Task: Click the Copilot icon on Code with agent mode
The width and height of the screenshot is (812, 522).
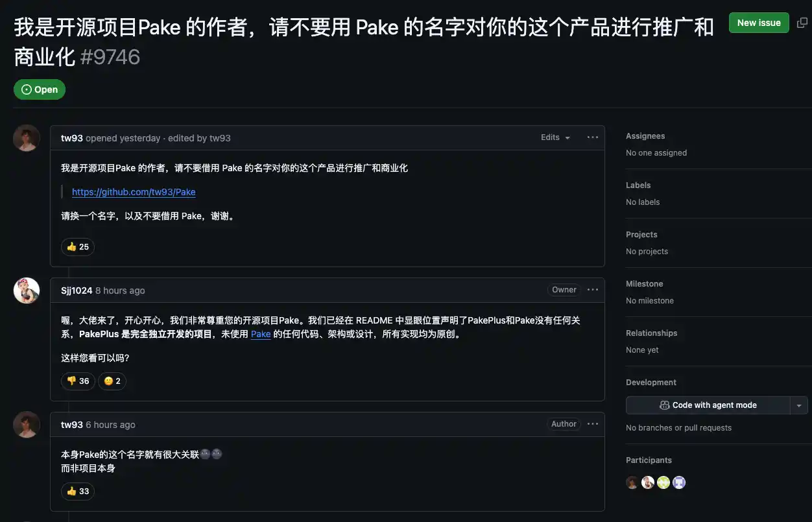Action: [665, 405]
